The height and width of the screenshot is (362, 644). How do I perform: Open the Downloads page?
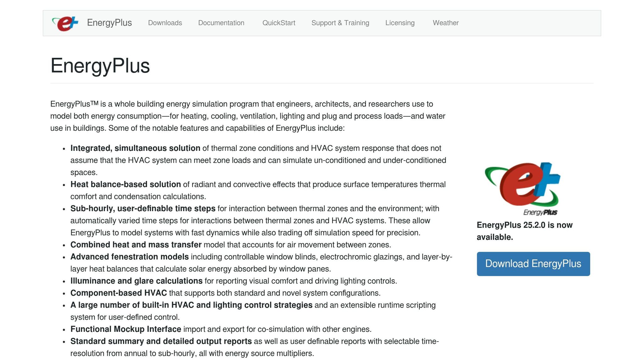pos(165,23)
